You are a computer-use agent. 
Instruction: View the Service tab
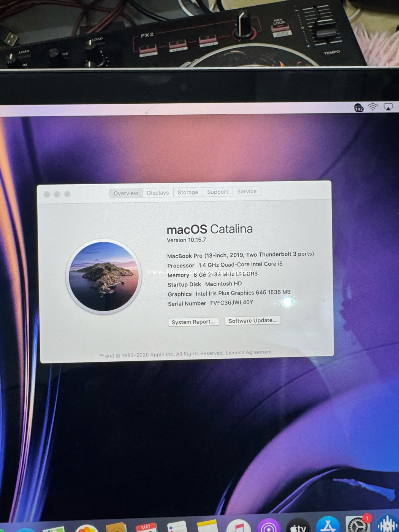[247, 192]
